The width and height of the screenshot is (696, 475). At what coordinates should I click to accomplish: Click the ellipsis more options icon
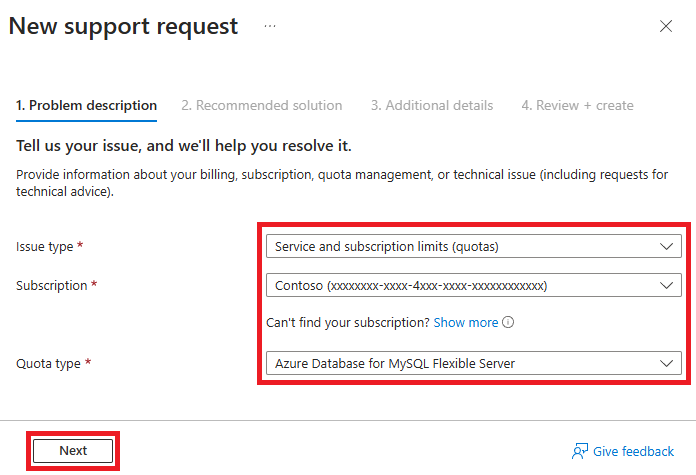(x=269, y=26)
